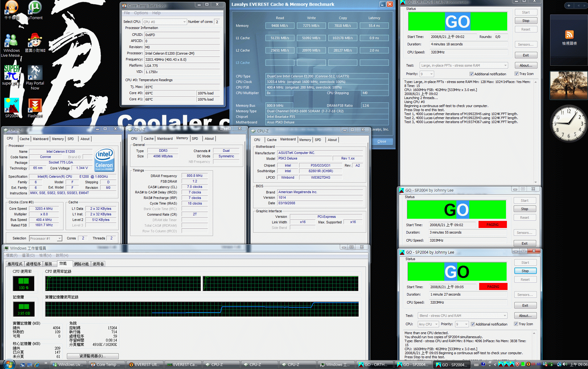Image resolution: width=588 pixels, height=369 pixels.
Task: Click the Number of cores field in Core Temp
Action: pos(217,22)
